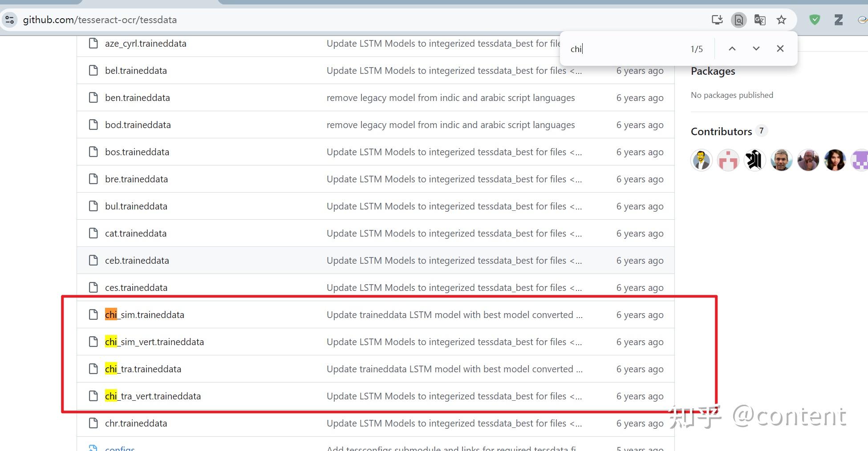Click the site info icon in address bar
868x451 pixels.
tap(10, 20)
